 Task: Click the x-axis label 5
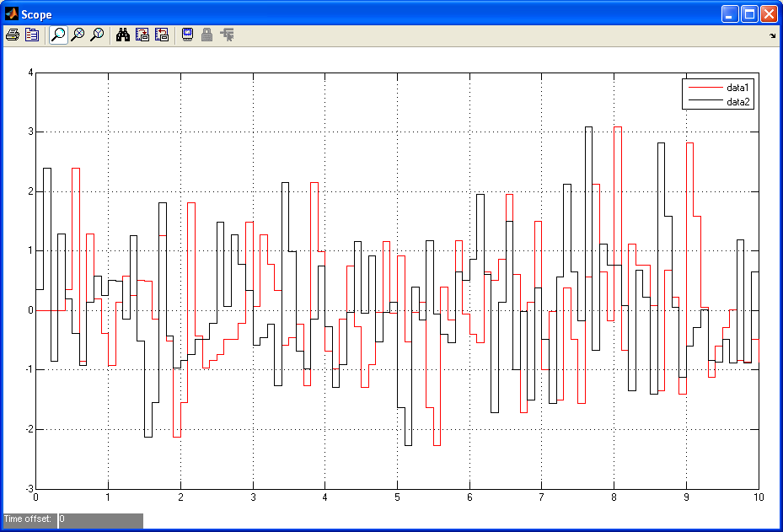[x=398, y=497]
